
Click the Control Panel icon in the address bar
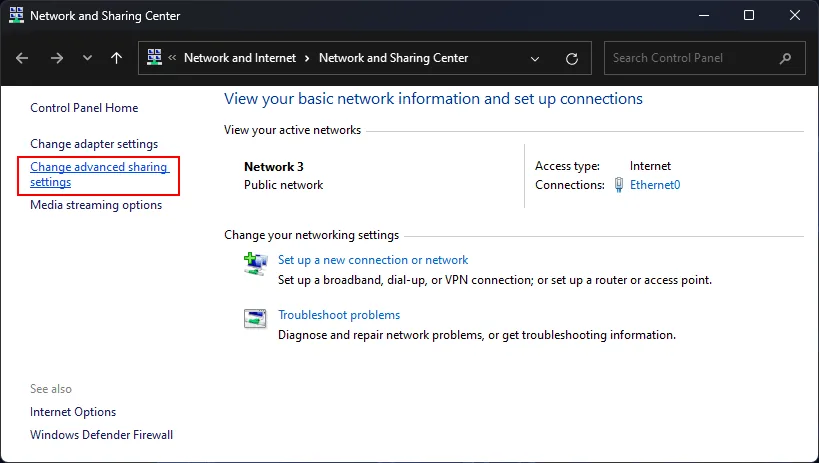point(154,57)
